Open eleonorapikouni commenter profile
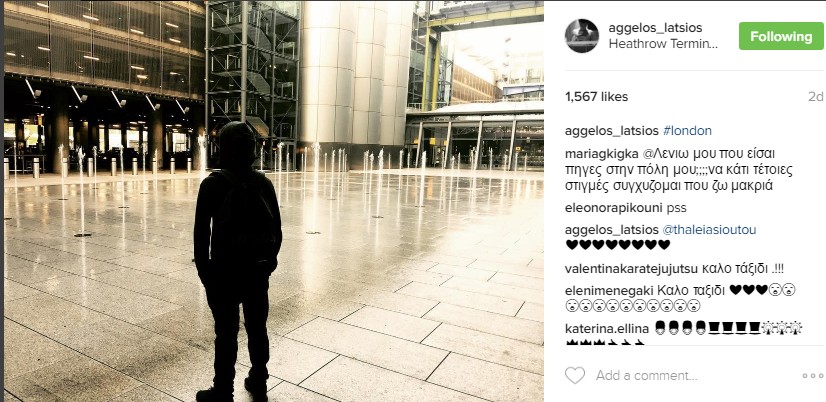The width and height of the screenshot is (826, 402). (613, 208)
